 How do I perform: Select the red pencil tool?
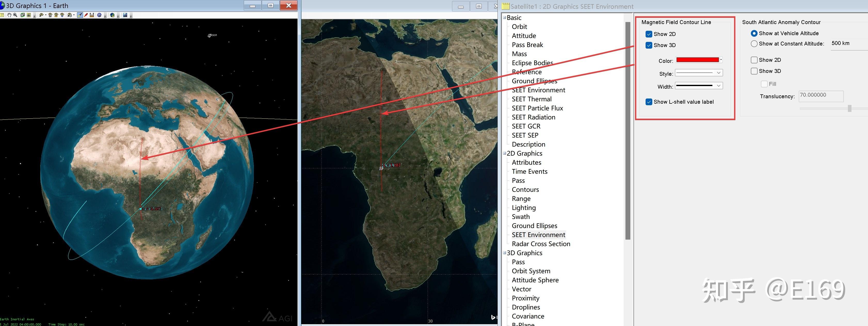coord(86,15)
